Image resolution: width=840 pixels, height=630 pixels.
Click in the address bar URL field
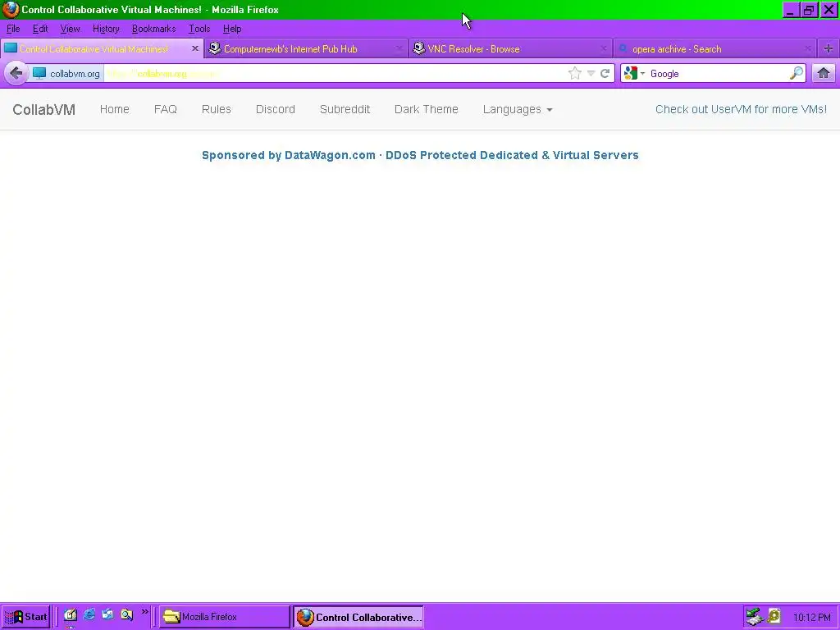[335, 73]
